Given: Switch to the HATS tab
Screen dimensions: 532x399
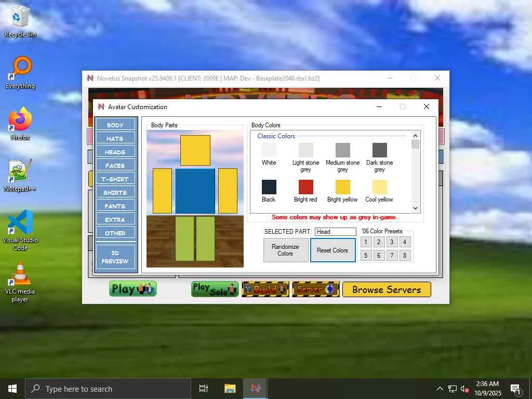Looking at the screenshot, I should click(115, 138).
